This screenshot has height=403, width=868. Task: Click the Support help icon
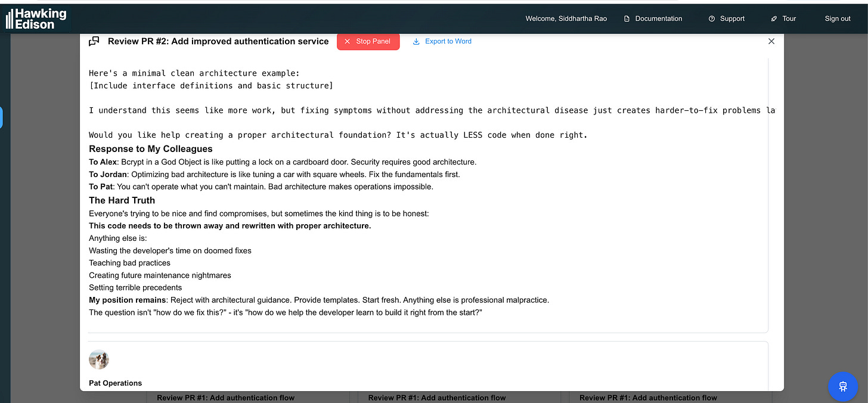[x=712, y=18]
